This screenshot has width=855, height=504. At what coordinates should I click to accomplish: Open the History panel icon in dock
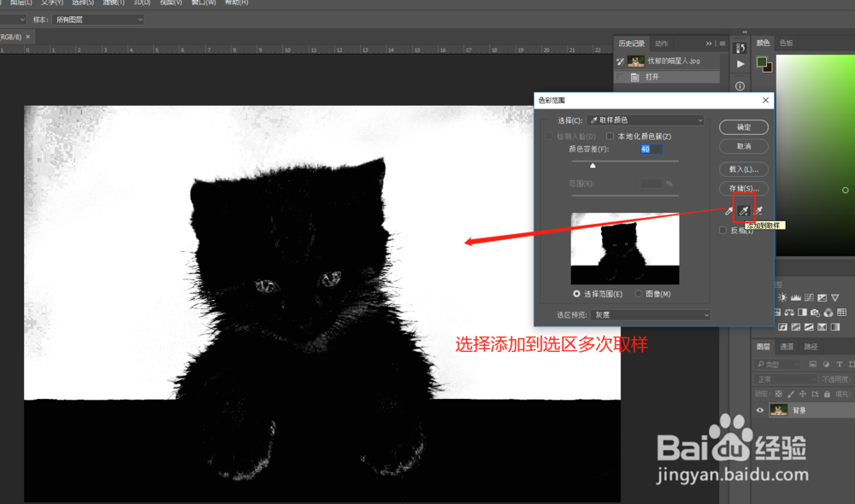[x=740, y=48]
